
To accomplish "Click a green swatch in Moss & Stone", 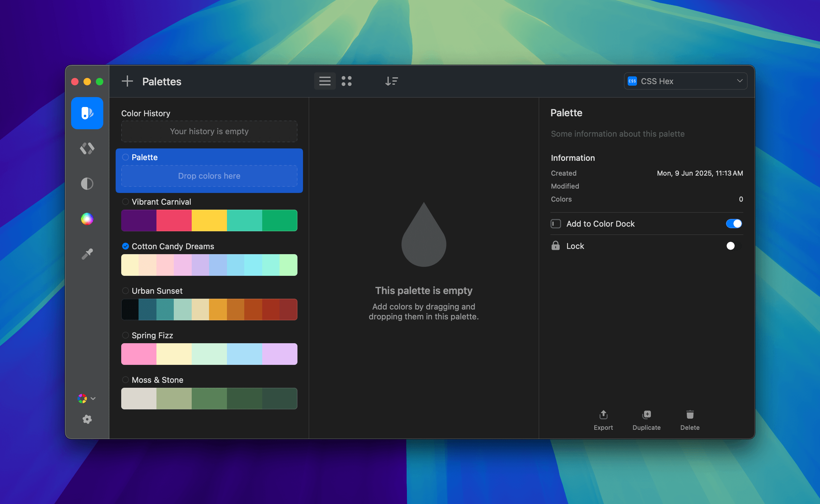I will (209, 398).
